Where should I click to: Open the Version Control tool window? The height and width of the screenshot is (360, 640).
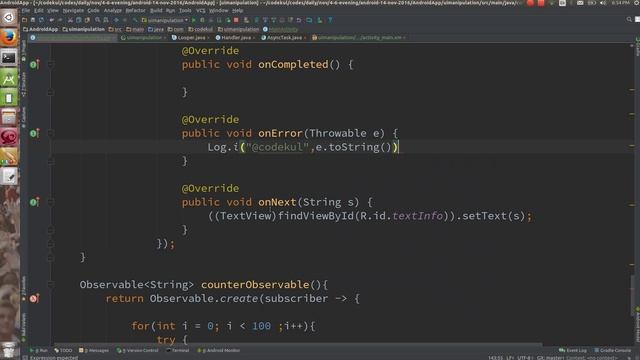[138, 350]
